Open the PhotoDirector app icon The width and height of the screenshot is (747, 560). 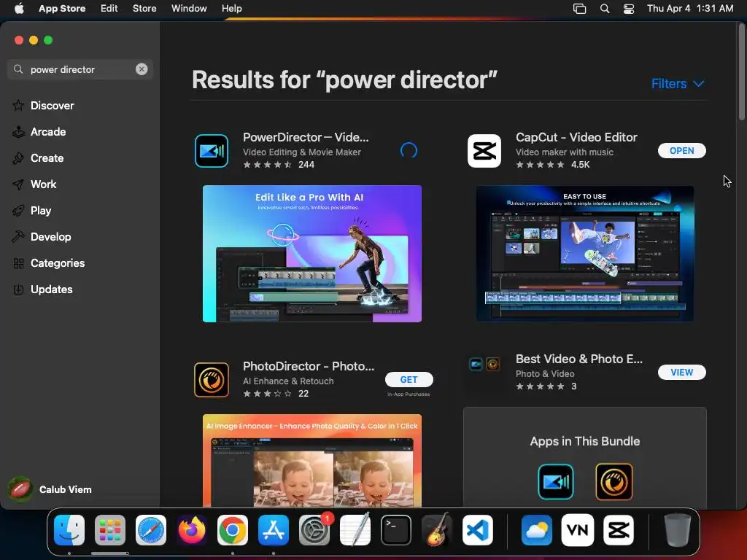point(212,380)
